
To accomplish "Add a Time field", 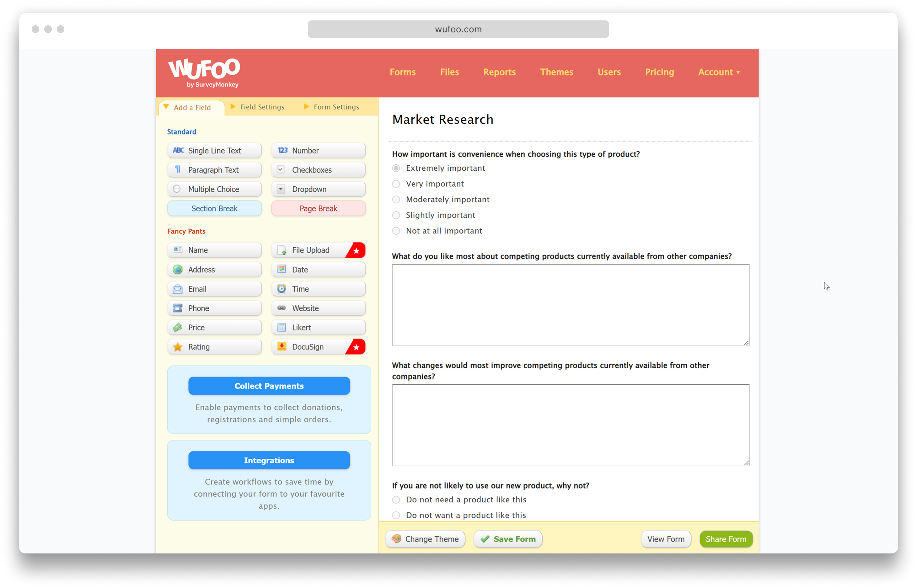I will click(318, 289).
